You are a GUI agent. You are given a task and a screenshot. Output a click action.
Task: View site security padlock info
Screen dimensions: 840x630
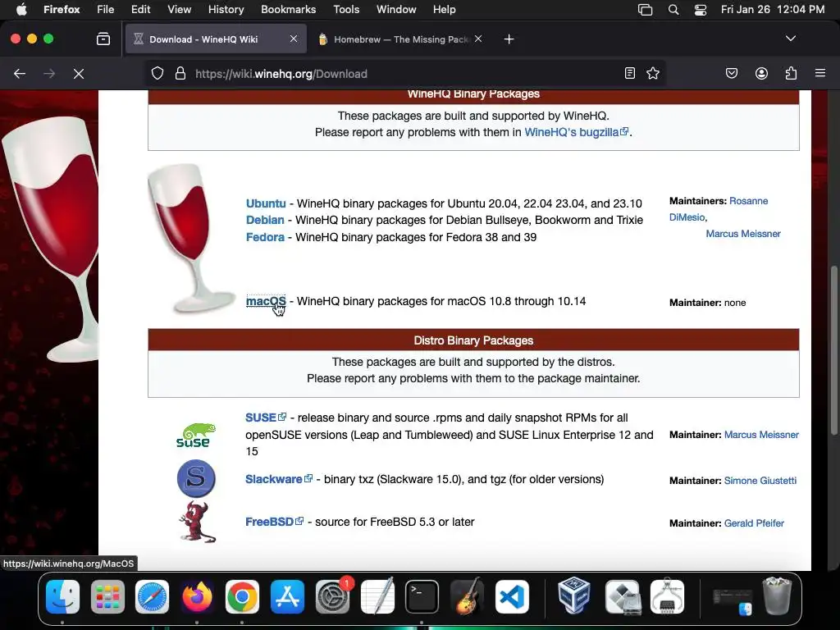coord(180,73)
